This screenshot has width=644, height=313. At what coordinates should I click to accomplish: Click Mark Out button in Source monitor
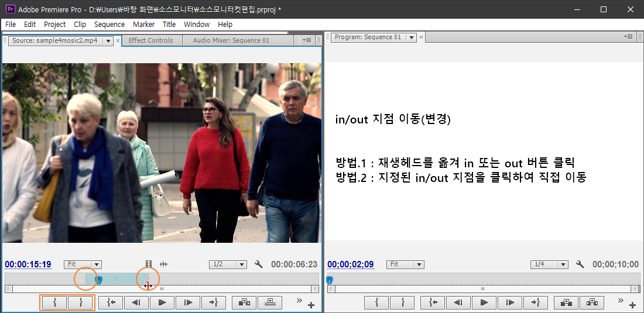[x=81, y=302]
